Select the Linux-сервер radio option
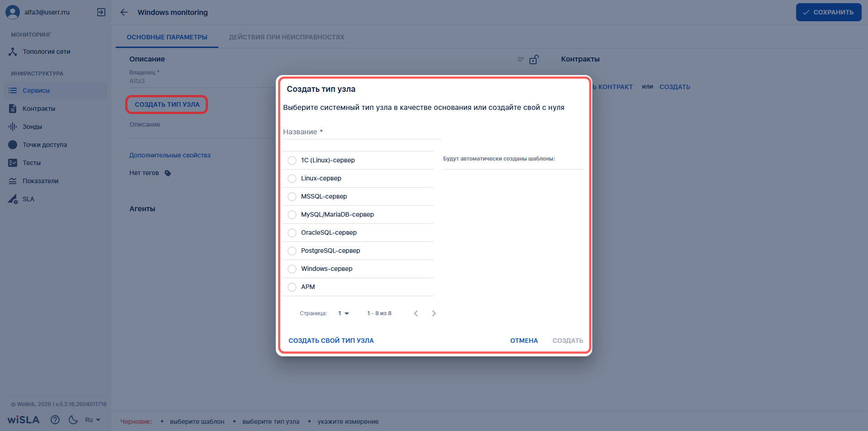Image resolution: width=868 pixels, height=431 pixels. pyautogui.click(x=292, y=179)
